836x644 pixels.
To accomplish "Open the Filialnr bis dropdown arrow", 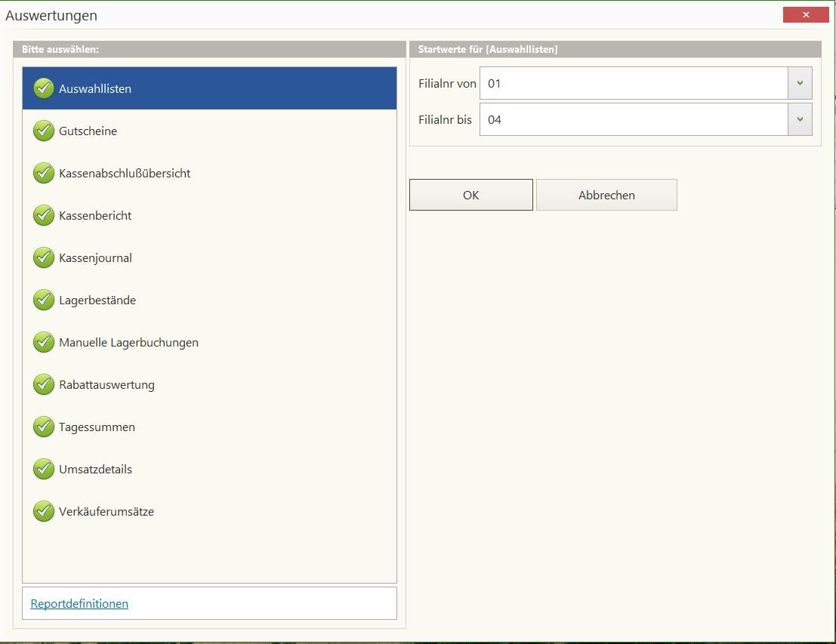I will [x=800, y=119].
